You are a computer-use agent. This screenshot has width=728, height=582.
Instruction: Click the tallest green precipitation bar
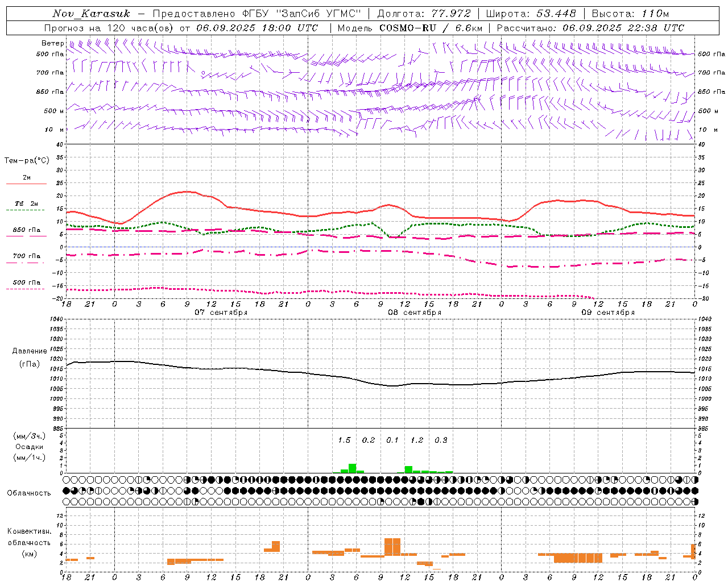tap(353, 468)
